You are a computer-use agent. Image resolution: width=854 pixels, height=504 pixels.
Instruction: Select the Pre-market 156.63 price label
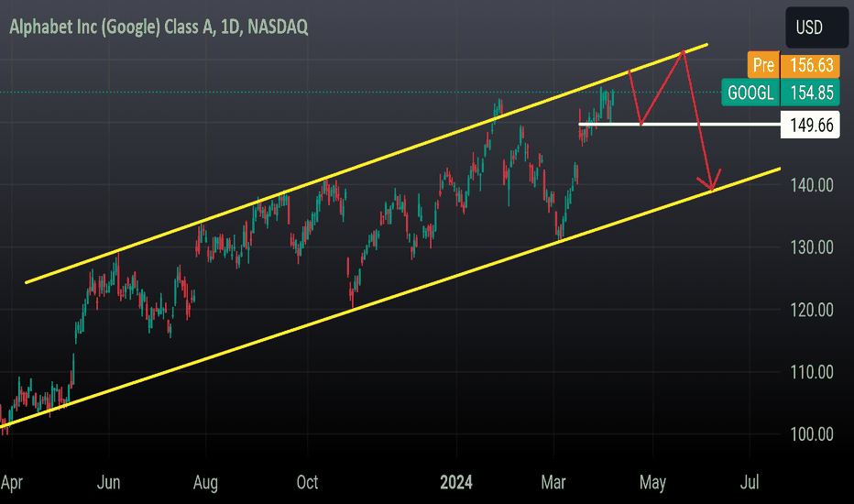[793, 65]
